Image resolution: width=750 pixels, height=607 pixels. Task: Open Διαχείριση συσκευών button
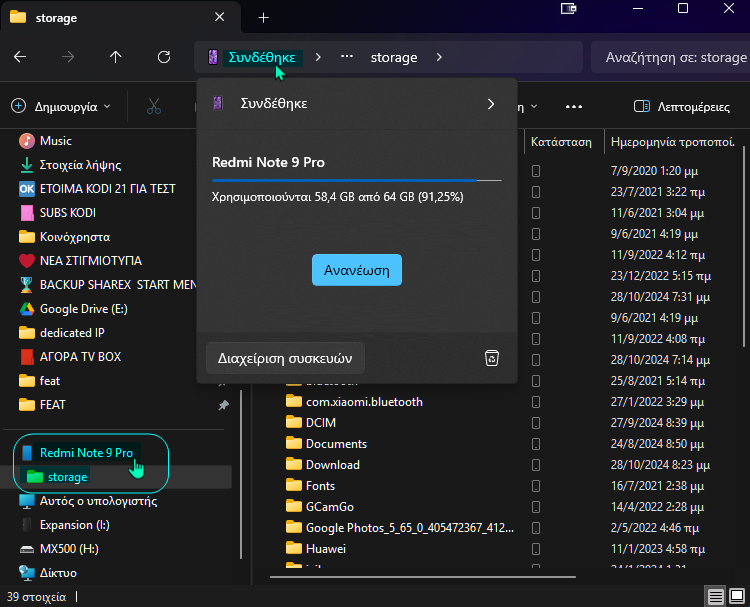click(x=285, y=358)
